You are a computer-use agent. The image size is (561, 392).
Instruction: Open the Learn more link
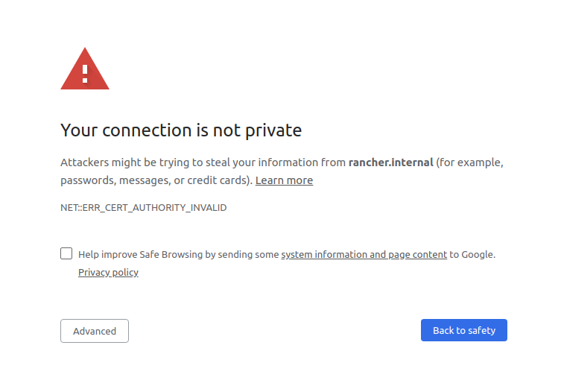click(x=284, y=180)
